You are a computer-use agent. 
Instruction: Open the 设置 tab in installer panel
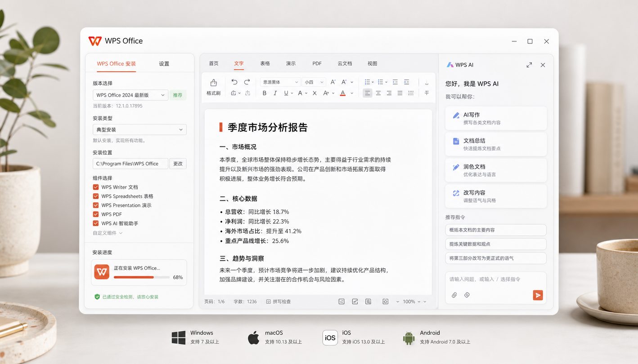[164, 64]
